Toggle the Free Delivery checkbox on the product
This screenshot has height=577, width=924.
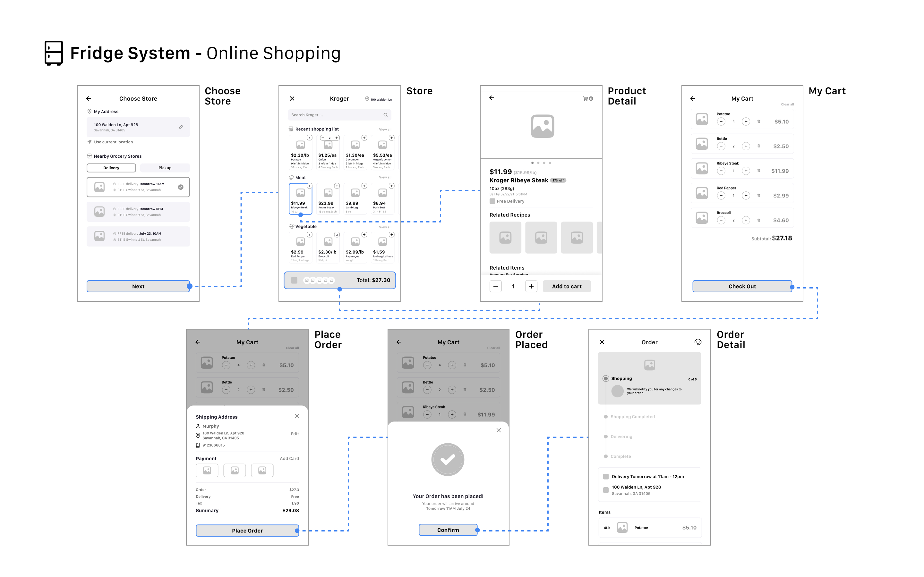pos(492,201)
